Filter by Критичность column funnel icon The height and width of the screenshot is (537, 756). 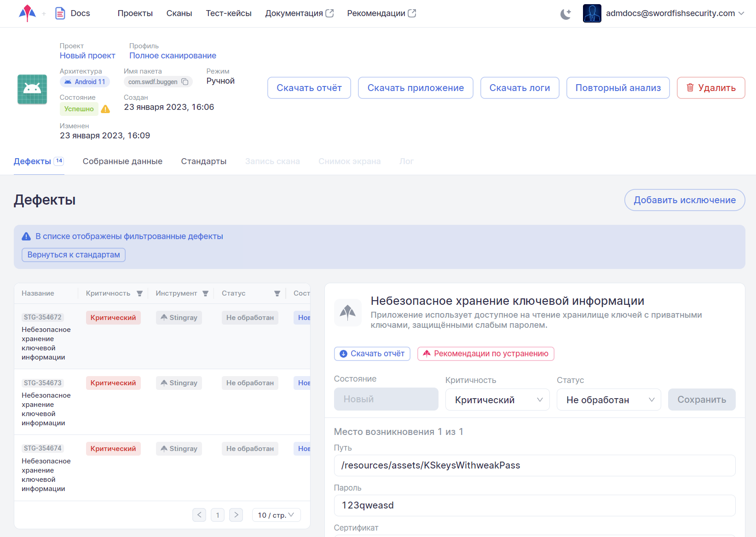(x=139, y=293)
